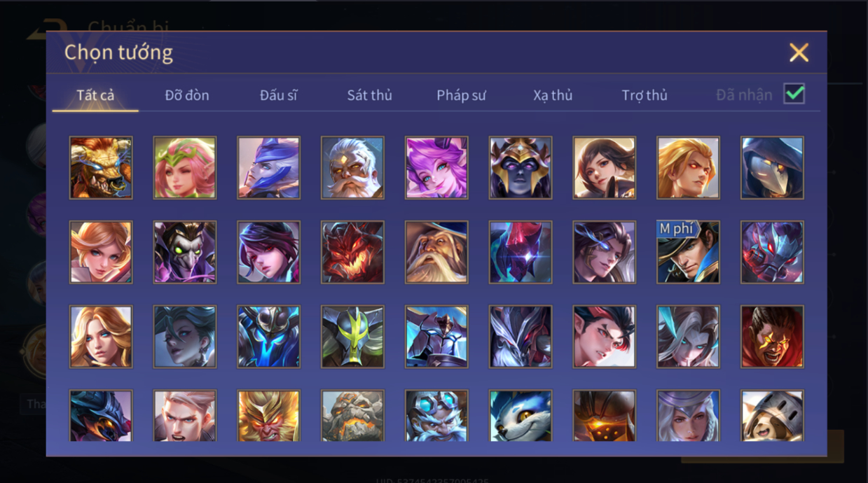The width and height of the screenshot is (868, 483).
Task: Select the golden bull beast hero portrait
Action: coord(101,168)
